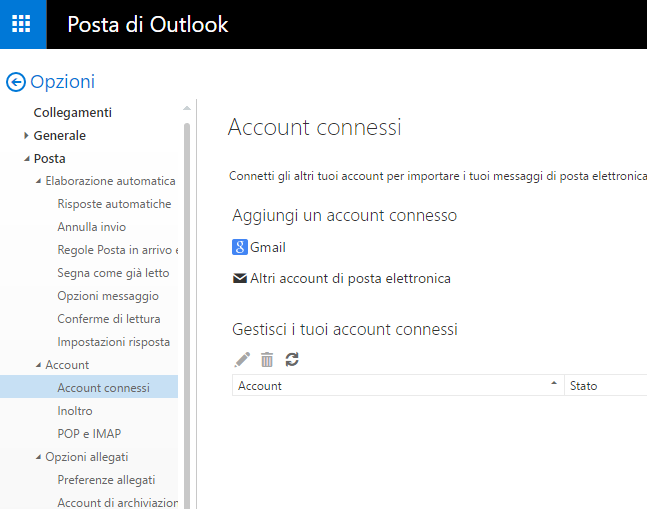Select Preferenze allegati option
647x509 pixels.
pyautogui.click(x=106, y=480)
